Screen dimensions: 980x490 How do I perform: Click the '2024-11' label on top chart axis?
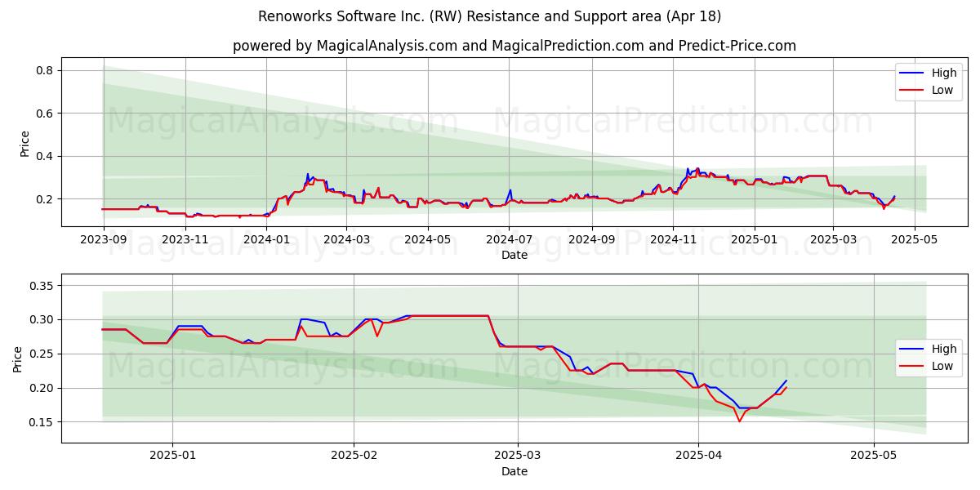point(674,239)
